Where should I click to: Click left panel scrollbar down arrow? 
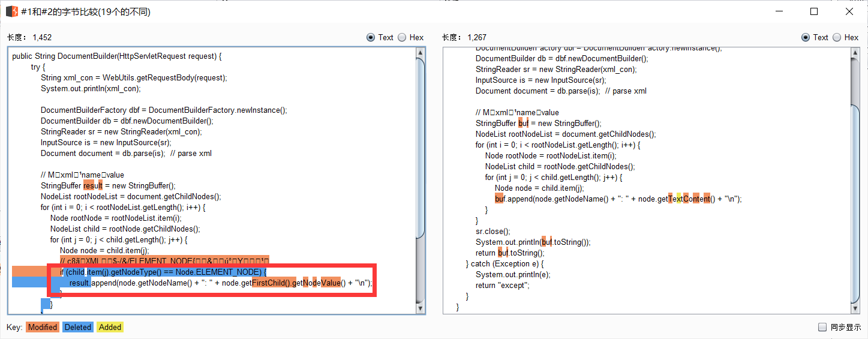point(420,308)
